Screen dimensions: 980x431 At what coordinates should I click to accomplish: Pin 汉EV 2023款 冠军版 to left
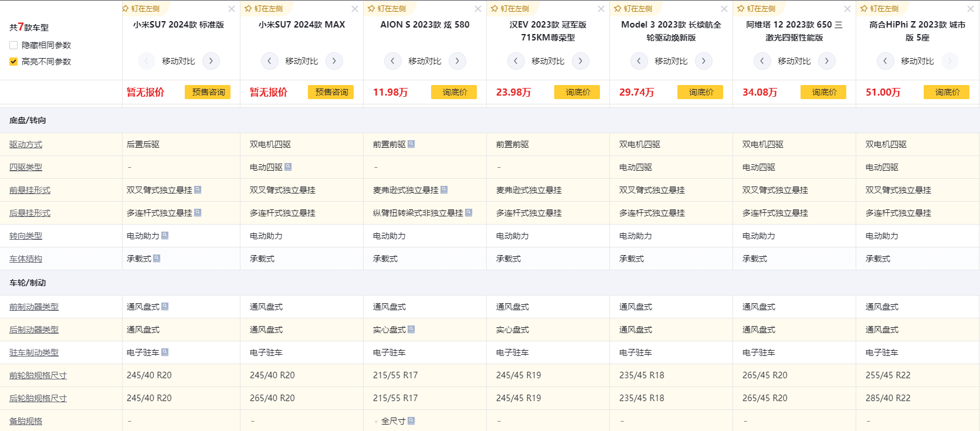(x=510, y=9)
